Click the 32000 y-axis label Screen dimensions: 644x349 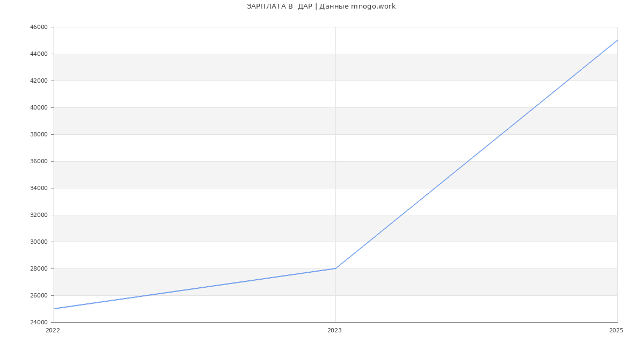coord(39,215)
